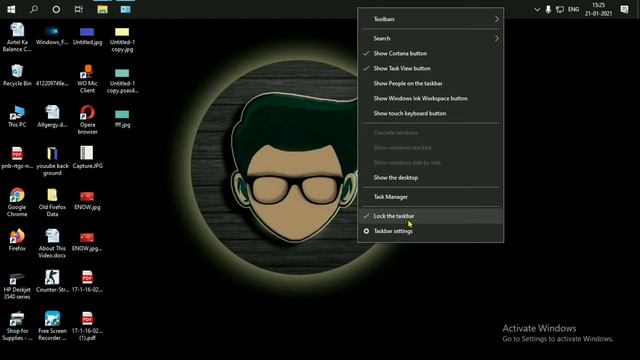Image resolution: width=640 pixels, height=360 pixels.
Task: Select the Firefox desktop shortcut
Action: coord(17,240)
